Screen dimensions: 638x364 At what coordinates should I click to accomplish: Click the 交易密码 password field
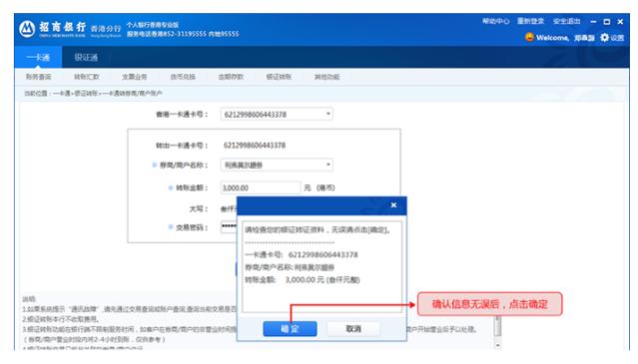(x=229, y=226)
